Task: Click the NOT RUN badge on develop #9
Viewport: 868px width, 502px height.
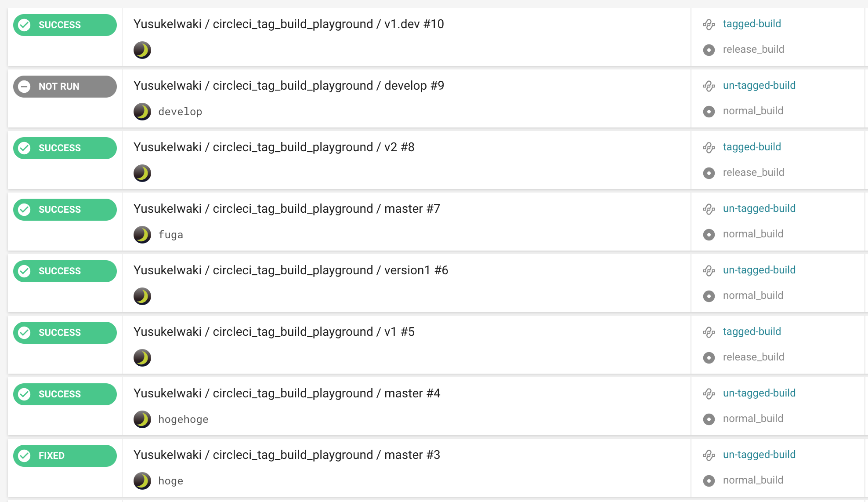Action: click(x=64, y=86)
